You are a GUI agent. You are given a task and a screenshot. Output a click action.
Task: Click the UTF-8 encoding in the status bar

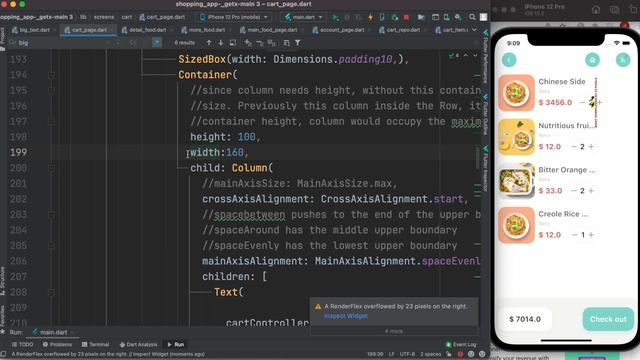[x=407, y=354]
